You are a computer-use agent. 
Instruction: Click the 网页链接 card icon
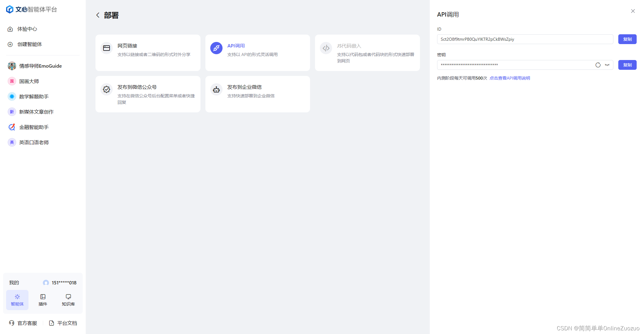tap(107, 48)
